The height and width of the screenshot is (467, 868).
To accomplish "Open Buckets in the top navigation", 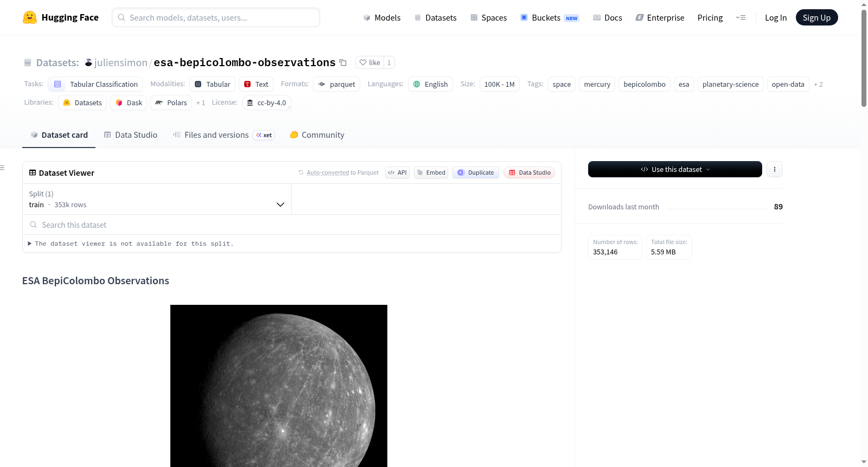I will 550,18.
